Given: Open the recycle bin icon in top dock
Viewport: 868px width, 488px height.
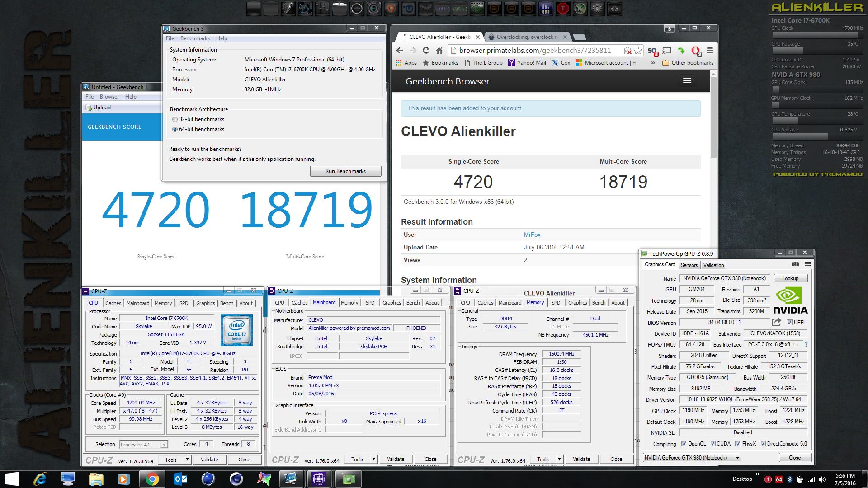Looking at the screenshot, I should [x=614, y=8].
